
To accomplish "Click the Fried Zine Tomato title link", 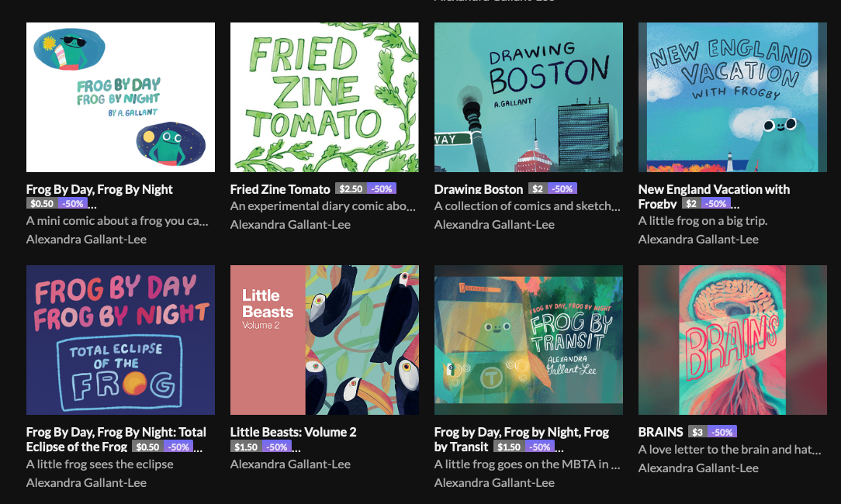I will pyautogui.click(x=280, y=189).
